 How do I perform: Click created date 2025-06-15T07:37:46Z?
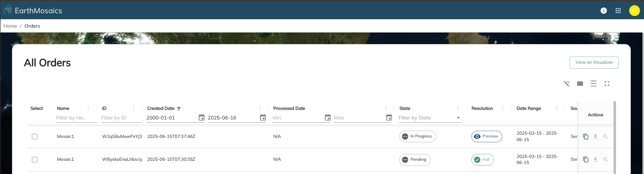[171, 137]
